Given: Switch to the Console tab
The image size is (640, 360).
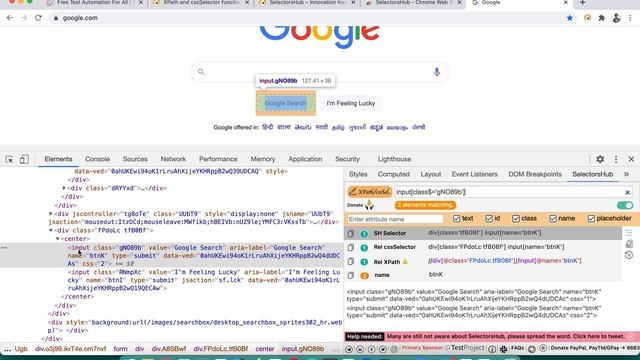Looking at the screenshot, I should click(97, 159).
